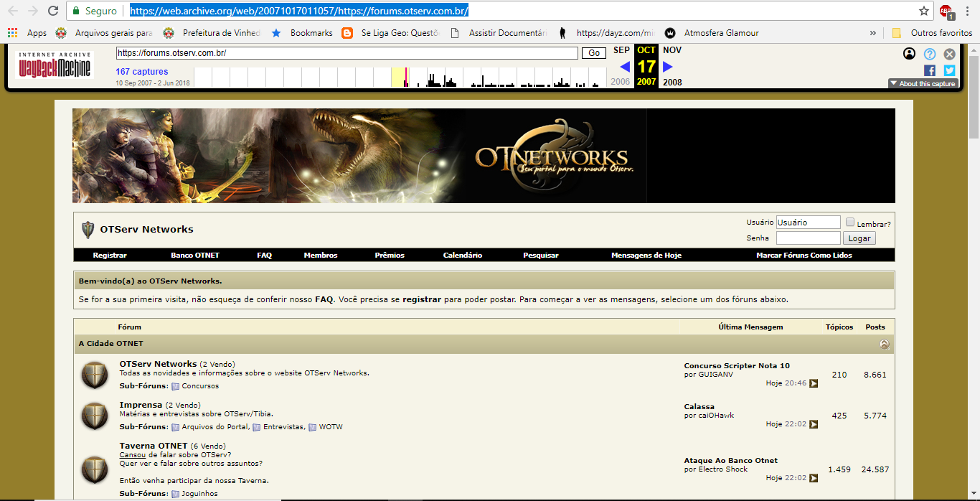Open Arquivos do Portal sub-forum
The image size is (980, 501).
coord(215,427)
